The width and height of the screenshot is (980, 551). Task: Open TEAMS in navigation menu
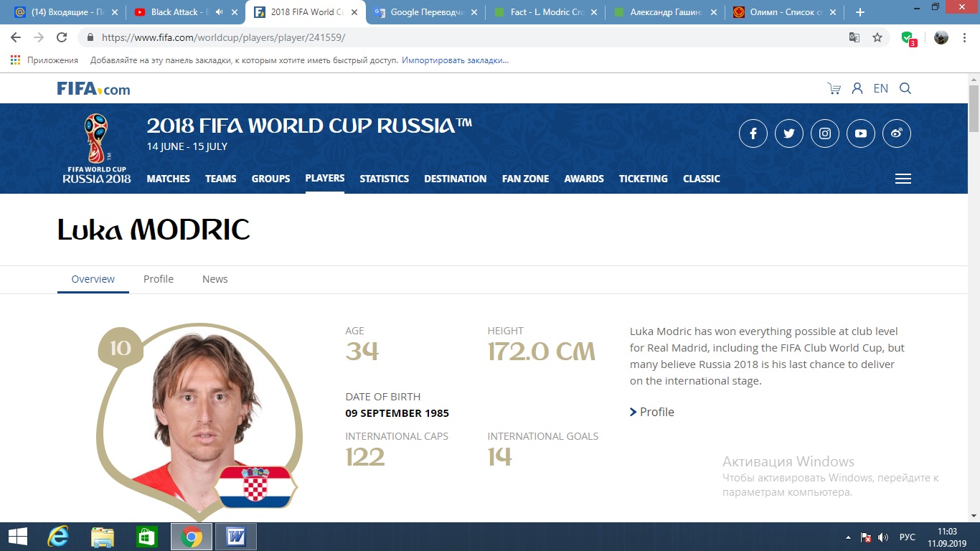pyautogui.click(x=221, y=179)
